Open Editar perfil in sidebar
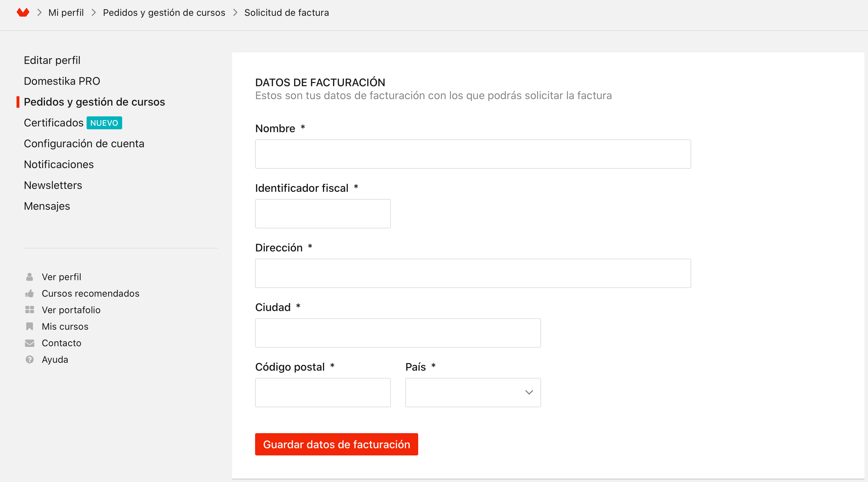Image resolution: width=868 pixels, height=482 pixels. point(52,60)
